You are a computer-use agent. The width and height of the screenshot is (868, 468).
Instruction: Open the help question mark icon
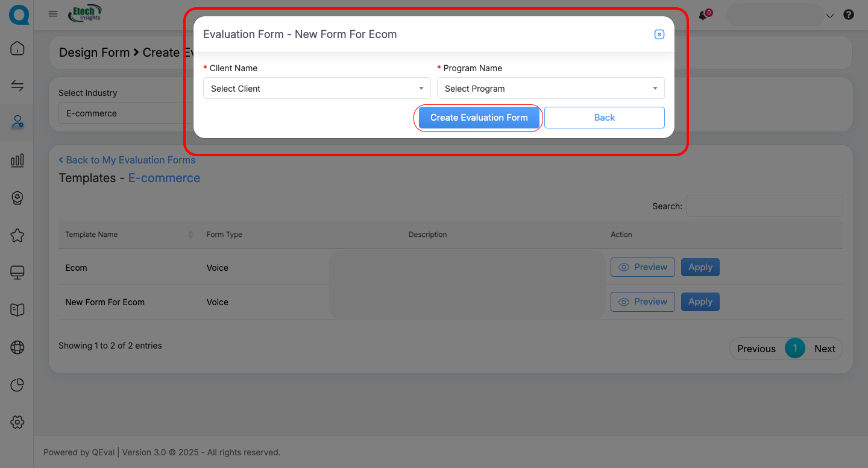[x=849, y=15]
